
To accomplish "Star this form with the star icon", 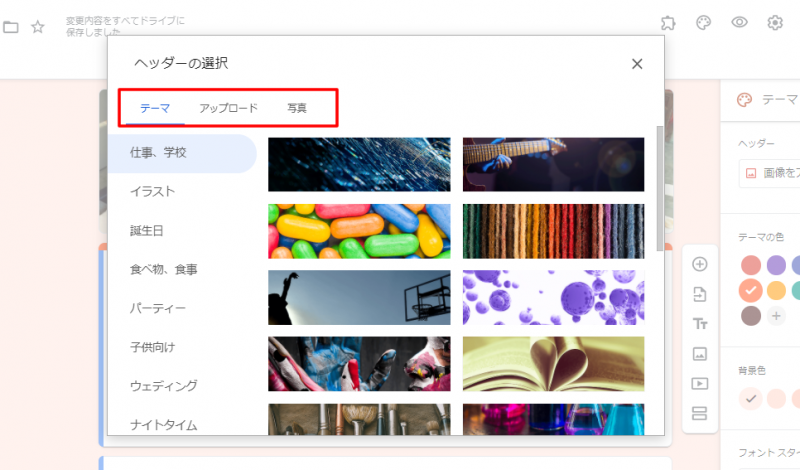I will [x=37, y=27].
